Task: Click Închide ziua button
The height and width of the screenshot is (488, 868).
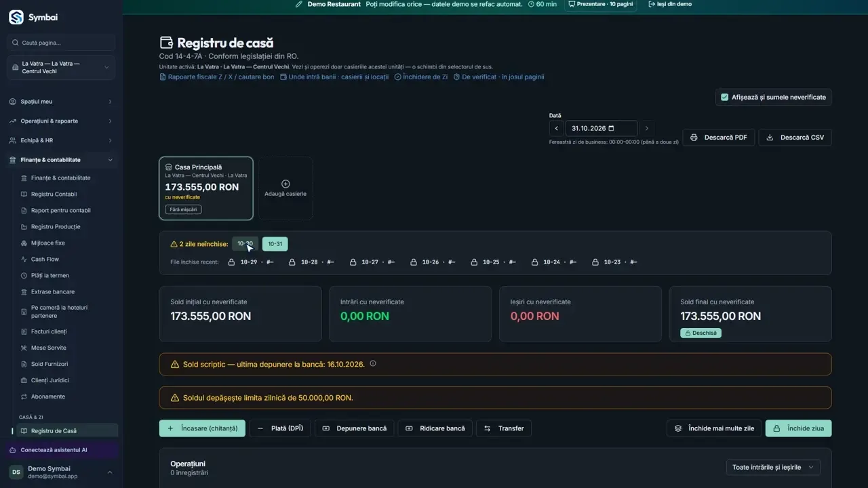Action: click(x=798, y=428)
